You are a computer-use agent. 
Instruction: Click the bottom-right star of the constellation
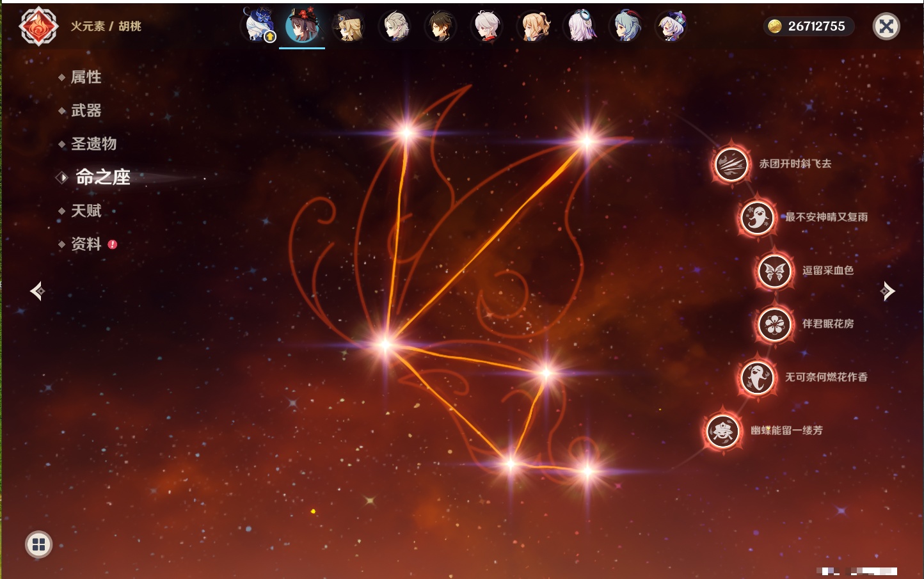[587, 472]
